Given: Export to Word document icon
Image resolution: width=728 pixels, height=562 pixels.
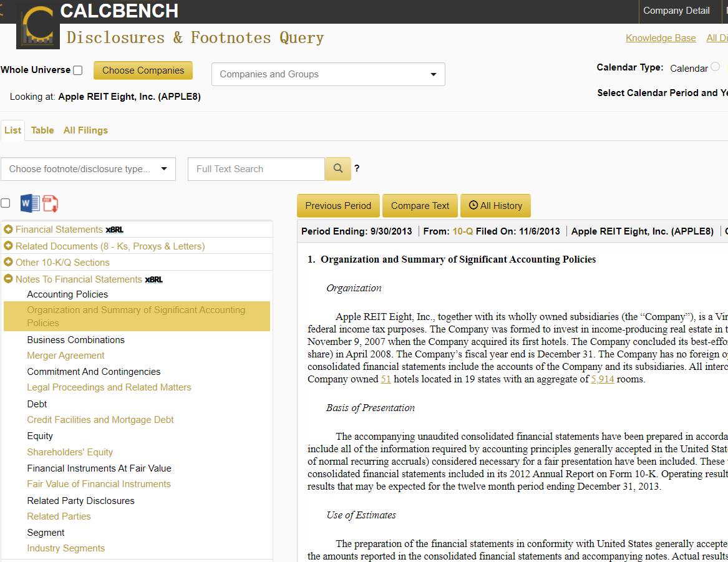Looking at the screenshot, I should point(30,203).
